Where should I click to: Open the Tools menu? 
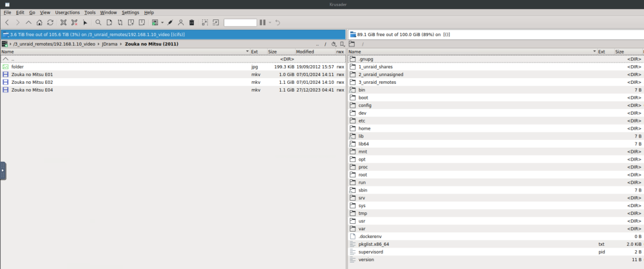pos(90,13)
